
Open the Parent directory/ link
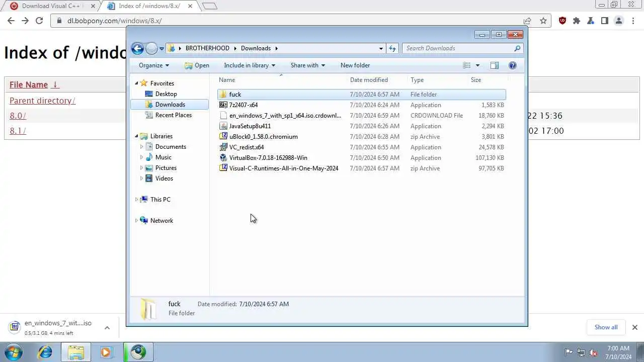[x=42, y=101]
